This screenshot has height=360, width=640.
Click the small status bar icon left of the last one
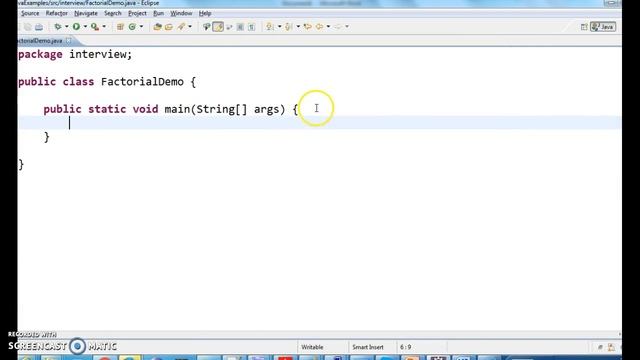pyautogui.click(x=600, y=347)
